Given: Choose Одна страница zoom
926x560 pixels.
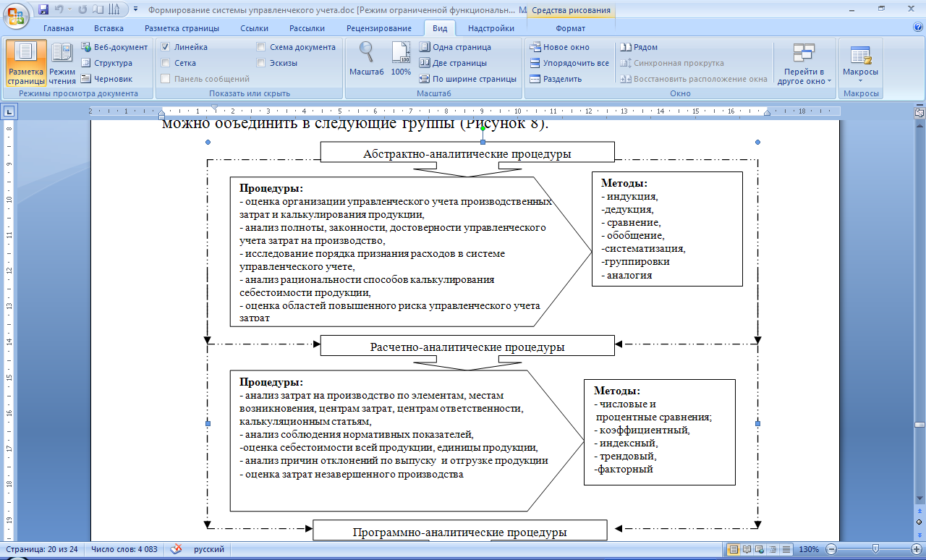Looking at the screenshot, I should coord(455,47).
